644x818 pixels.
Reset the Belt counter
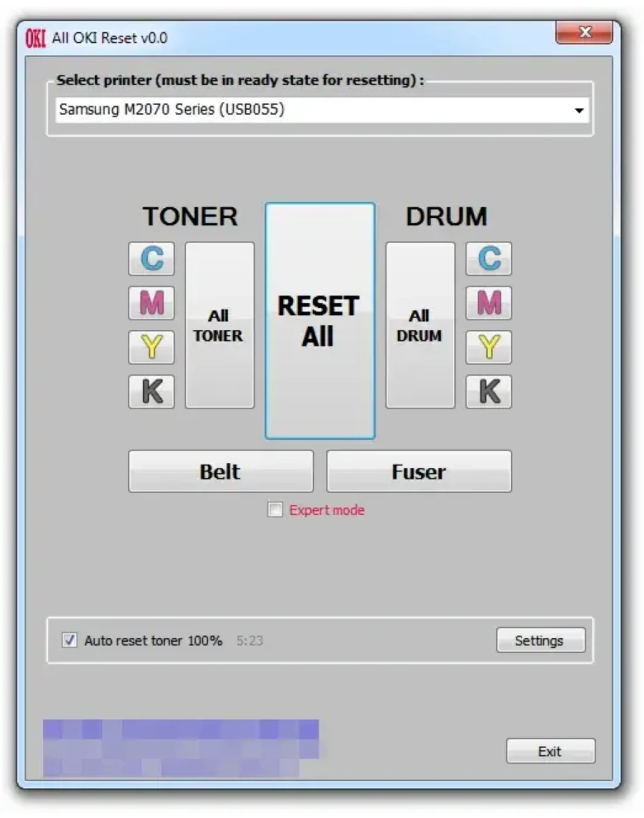pyautogui.click(x=220, y=472)
